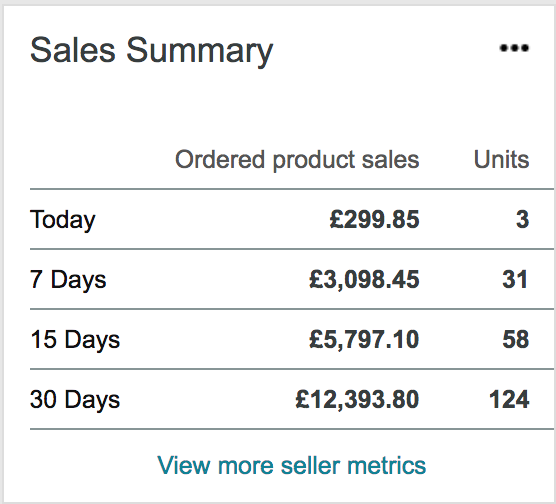Click today's sales value £299.85

[374, 219]
